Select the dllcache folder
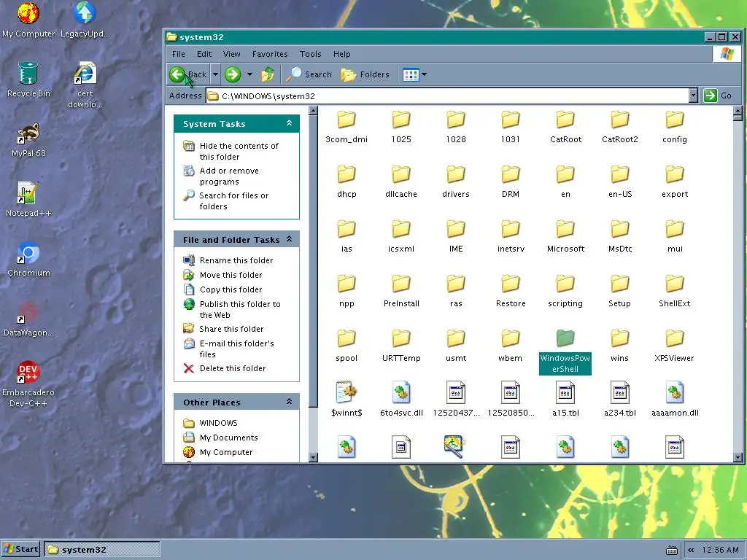Viewport: 747px width, 560px height. pos(401,182)
